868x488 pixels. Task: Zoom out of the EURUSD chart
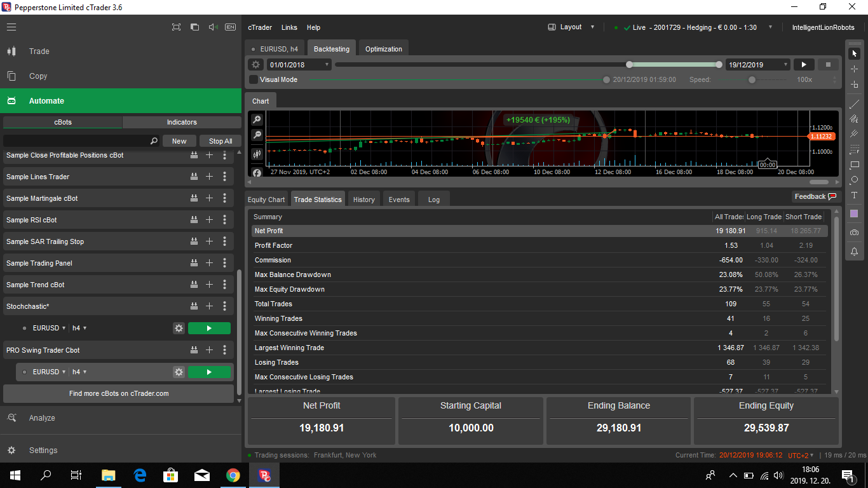coord(256,135)
